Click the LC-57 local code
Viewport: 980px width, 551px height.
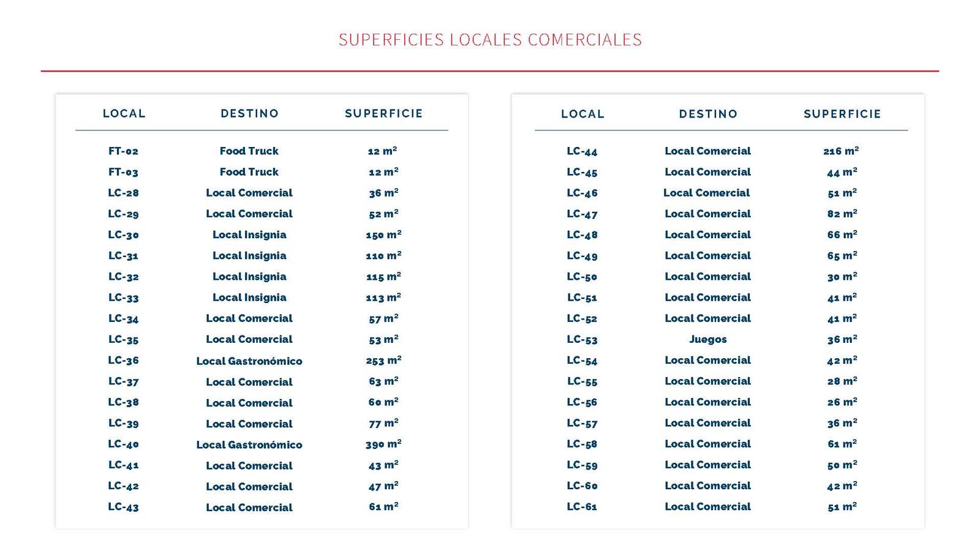click(582, 423)
